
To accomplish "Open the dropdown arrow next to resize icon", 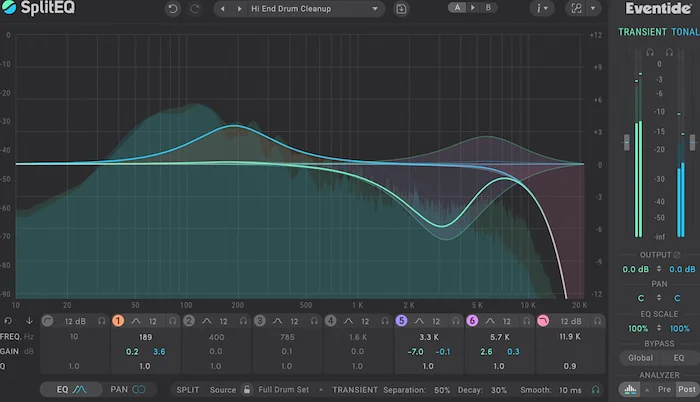I will pos(593,8).
